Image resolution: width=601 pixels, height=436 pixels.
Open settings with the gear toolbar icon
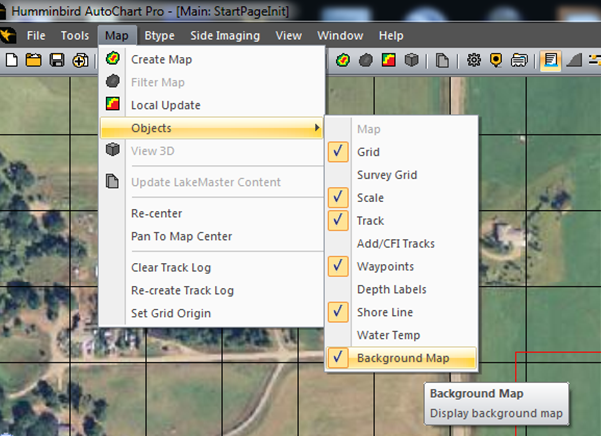[x=474, y=60]
